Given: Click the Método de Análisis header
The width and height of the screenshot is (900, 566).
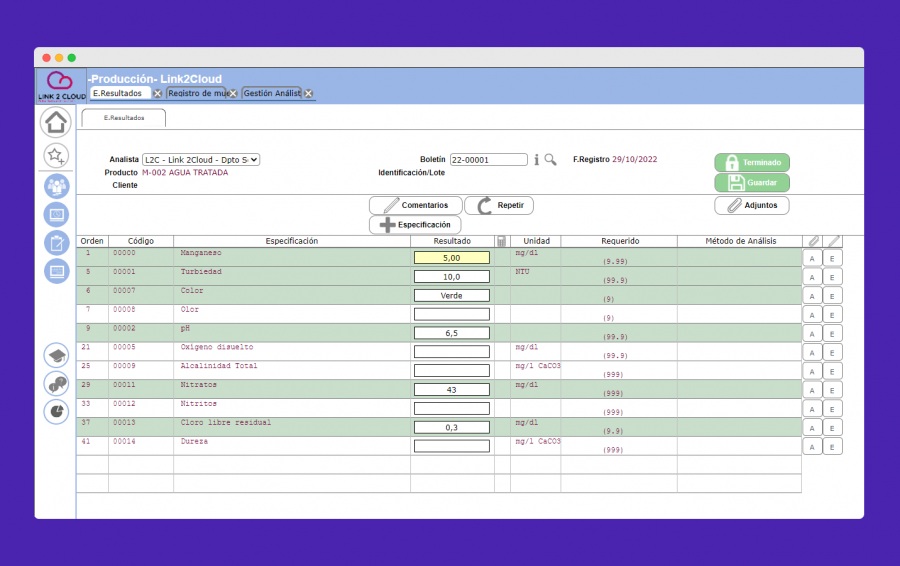Looking at the screenshot, I should [x=740, y=241].
